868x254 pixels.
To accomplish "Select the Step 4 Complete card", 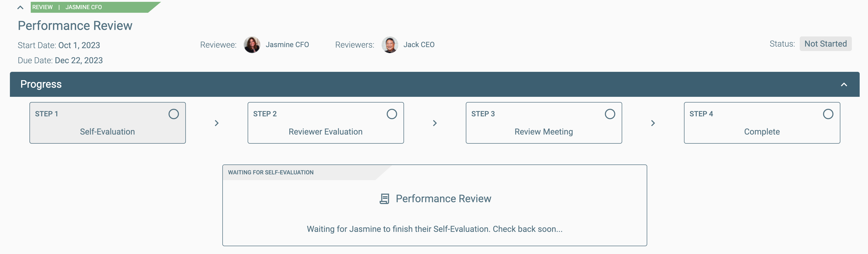I will (x=762, y=123).
